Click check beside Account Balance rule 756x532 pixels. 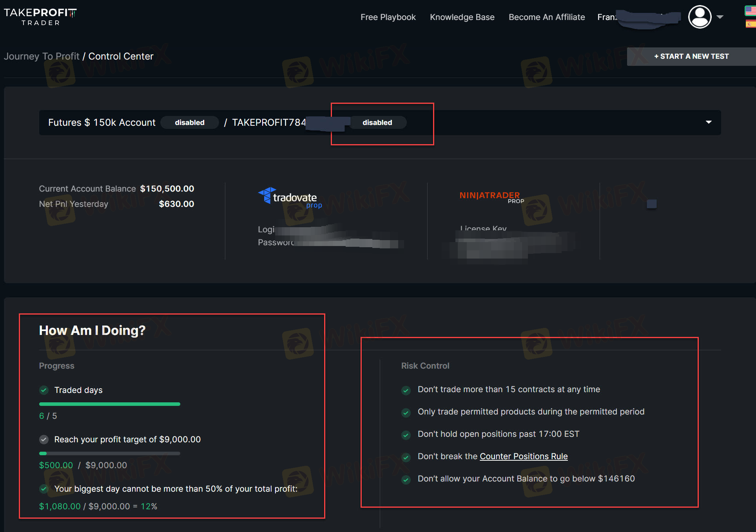[x=406, y=480]
